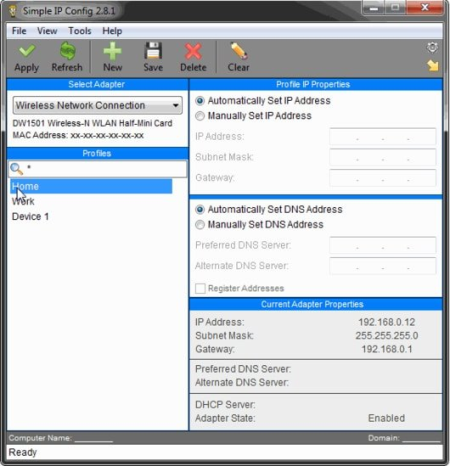Open the Tools menu
450x466 pixels.
80,31
